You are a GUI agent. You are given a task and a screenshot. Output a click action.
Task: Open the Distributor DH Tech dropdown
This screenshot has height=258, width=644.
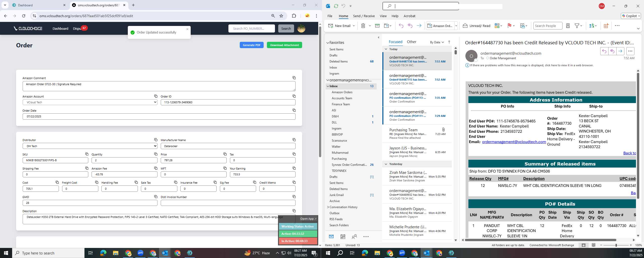[90, 146]
